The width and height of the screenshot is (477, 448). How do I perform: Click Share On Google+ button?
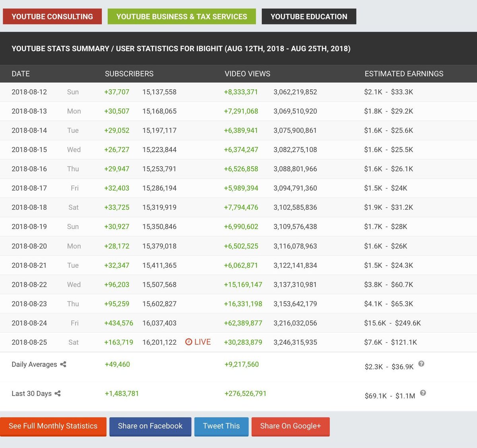(291, 427)
